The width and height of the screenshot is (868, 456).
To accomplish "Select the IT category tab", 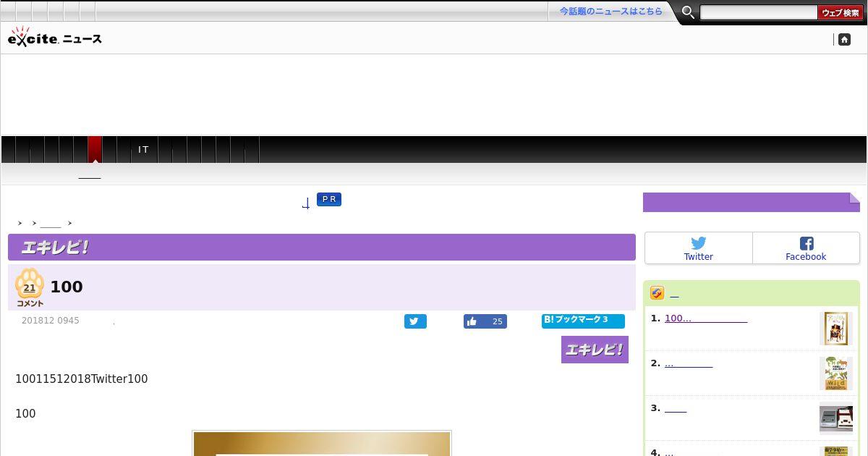I will (143, 150).
